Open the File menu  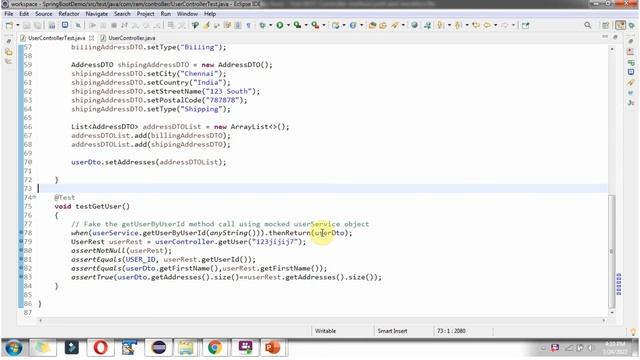[9, 14]
